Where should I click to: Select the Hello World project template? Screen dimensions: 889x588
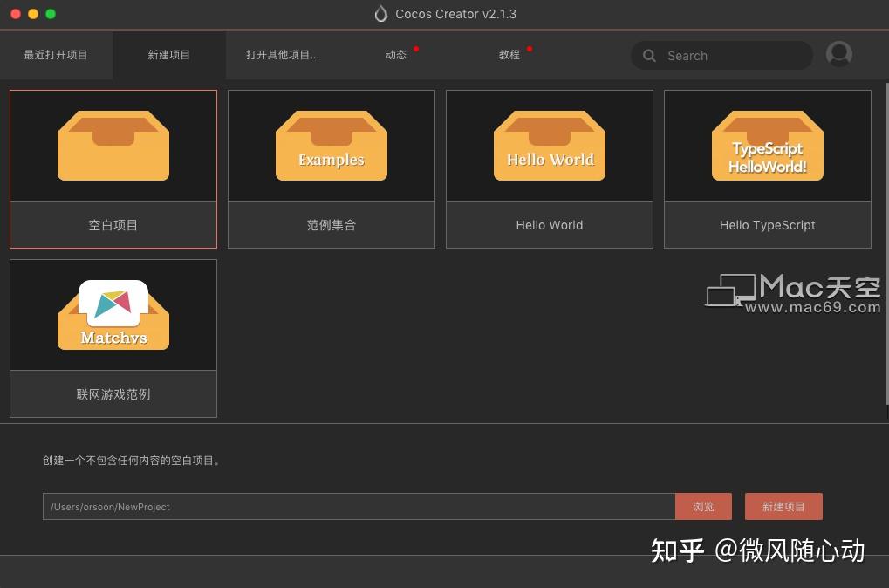549,146
